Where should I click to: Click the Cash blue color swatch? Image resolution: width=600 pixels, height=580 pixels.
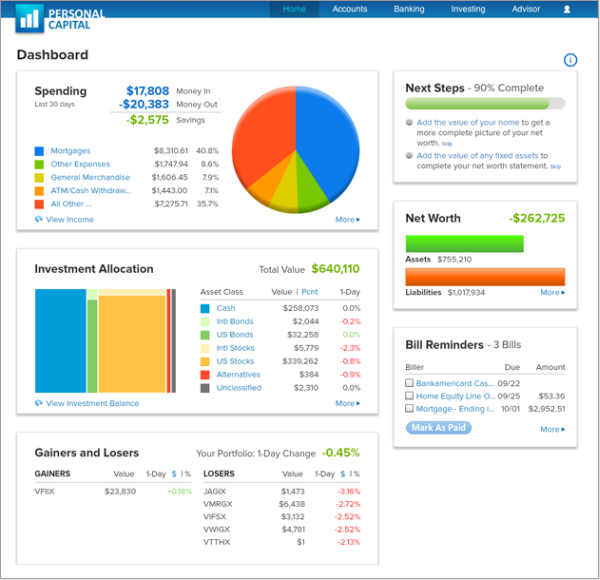tap(205, 309)
